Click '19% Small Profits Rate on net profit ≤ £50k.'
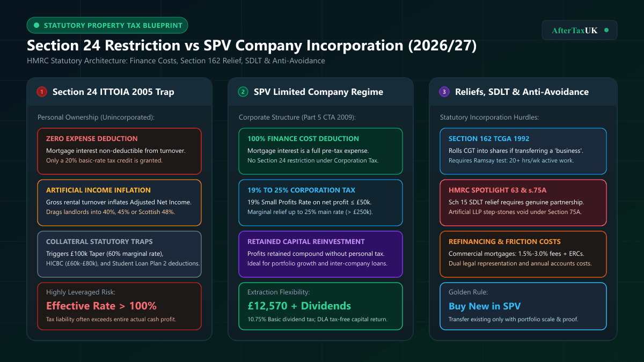This screenshot has width=644, height=362. coord(311,202)
